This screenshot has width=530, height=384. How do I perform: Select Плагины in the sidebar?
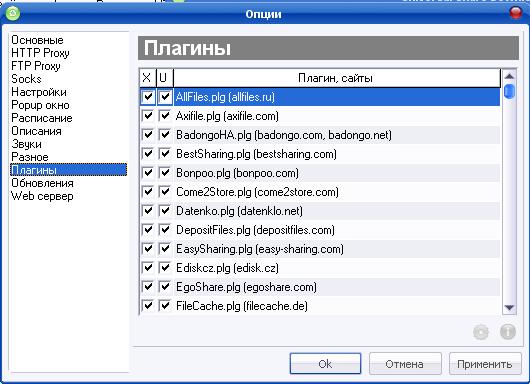(69, 170)
